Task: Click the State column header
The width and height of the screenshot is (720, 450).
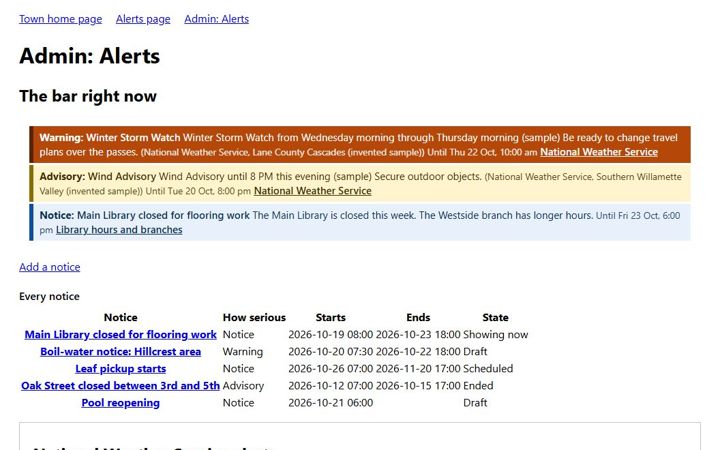Action: click(x=495, y=317)
